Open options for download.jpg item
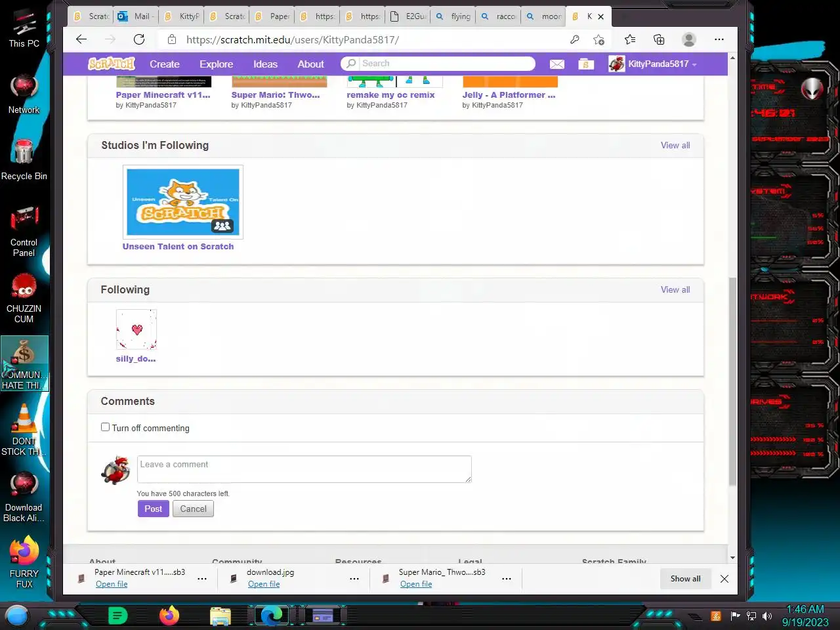The image size is (840, 630). tap(354, 579)
